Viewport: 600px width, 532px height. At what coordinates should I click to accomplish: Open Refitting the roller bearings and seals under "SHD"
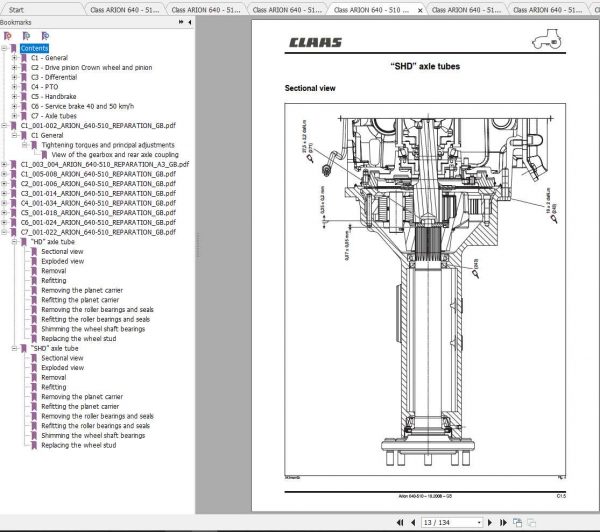point(95,426)
